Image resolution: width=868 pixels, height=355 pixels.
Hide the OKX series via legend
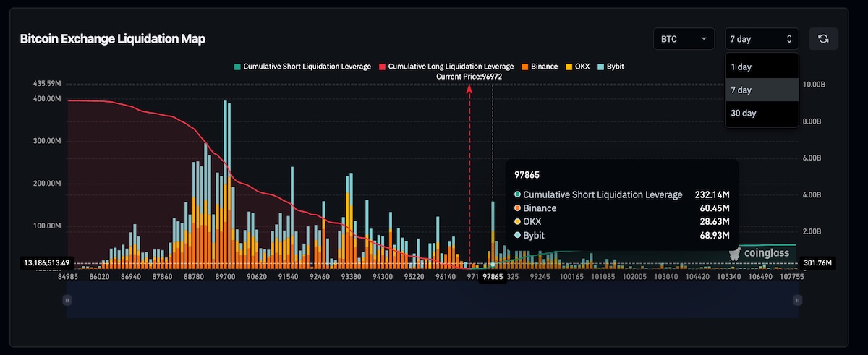[576, 67]
